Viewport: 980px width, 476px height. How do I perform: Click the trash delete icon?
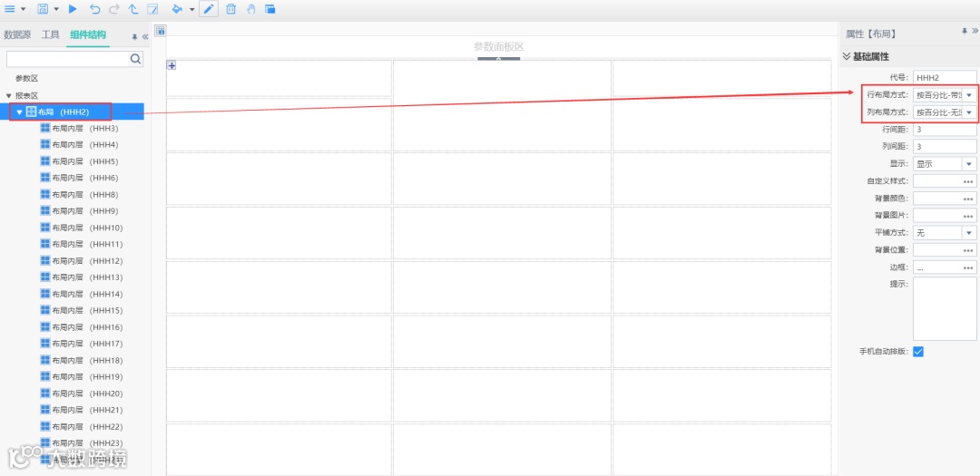(x=230, y=9)
